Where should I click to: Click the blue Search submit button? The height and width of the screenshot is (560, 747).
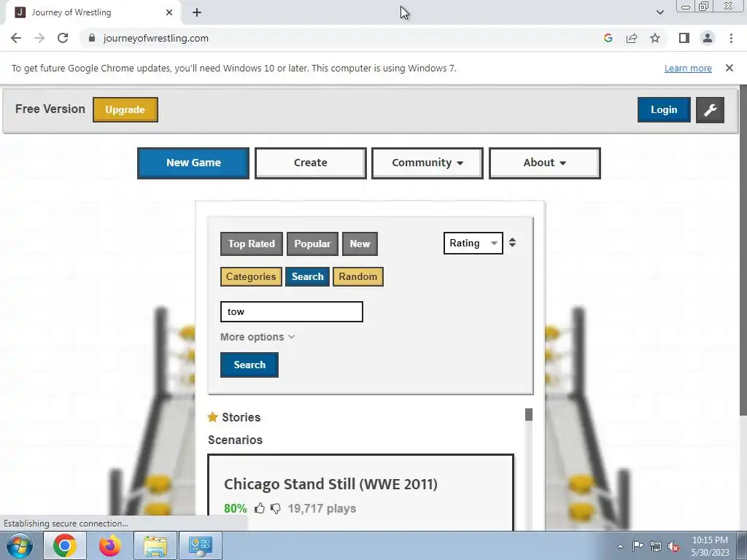tap(249, 365)
